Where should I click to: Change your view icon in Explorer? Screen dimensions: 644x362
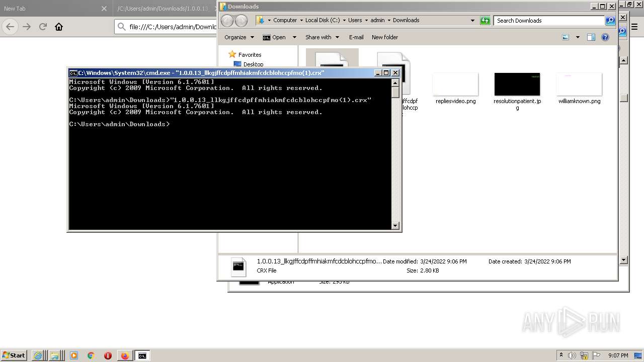pos(566,37)
